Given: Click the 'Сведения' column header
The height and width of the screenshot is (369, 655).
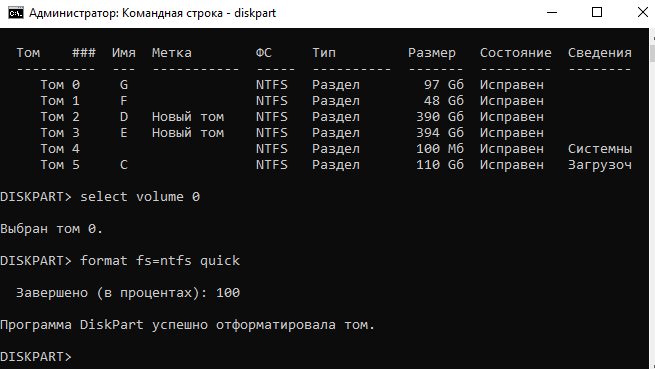Looking at the screenshot, I should point(599,53).
